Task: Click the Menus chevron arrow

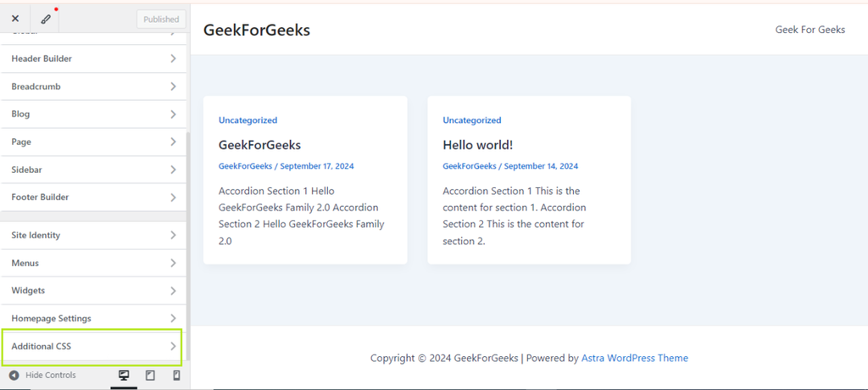Action: (173, 263)
